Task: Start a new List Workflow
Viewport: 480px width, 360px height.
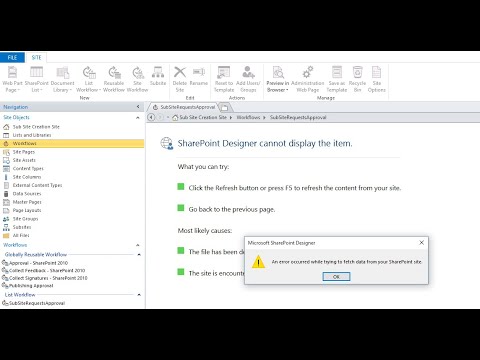Action: coord(89,79)
